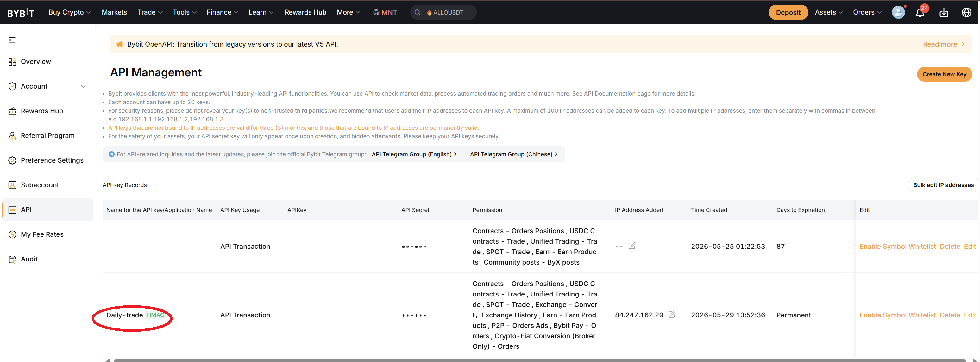The width and height of the screenshot is (980, 362).
Task: Select My Fee Rates in sidebar
Action: click(47, 234)
